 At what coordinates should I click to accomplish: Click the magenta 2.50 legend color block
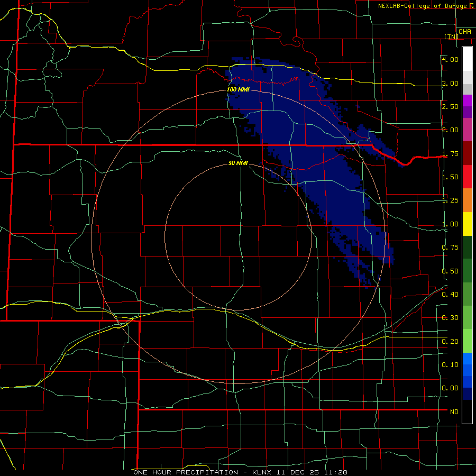[x=467, y=100]
